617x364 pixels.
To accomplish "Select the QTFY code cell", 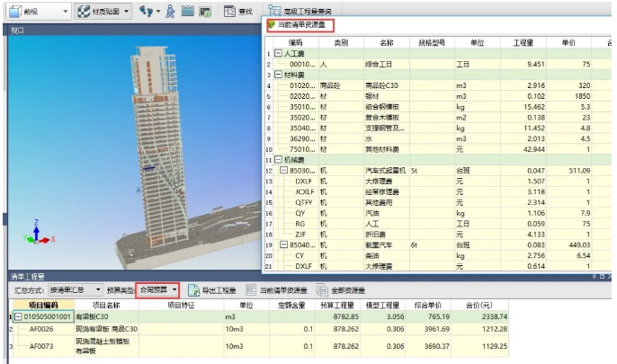I will point(304,202).
